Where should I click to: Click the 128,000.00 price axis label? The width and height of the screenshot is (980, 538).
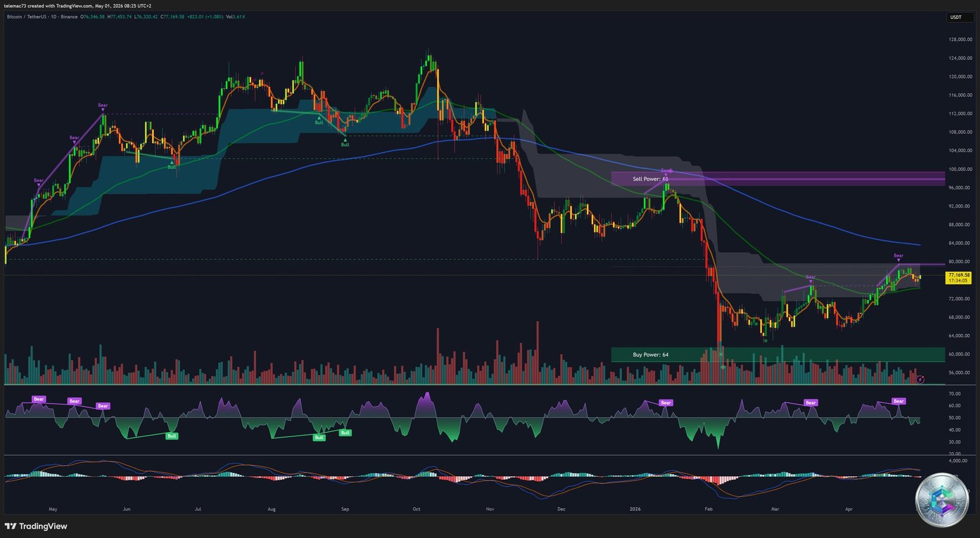pos(960,39)
